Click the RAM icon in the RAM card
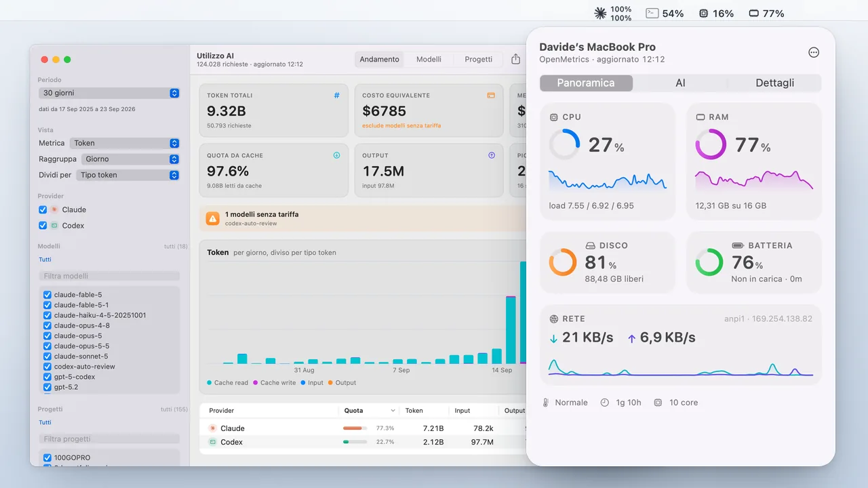 coord(701,117)
